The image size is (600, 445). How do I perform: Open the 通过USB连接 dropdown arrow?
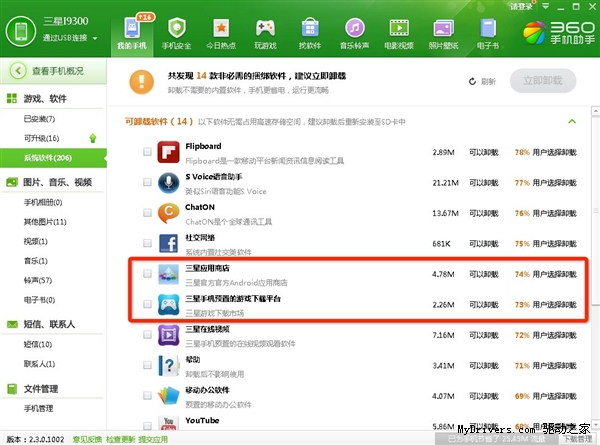point(95,38)
